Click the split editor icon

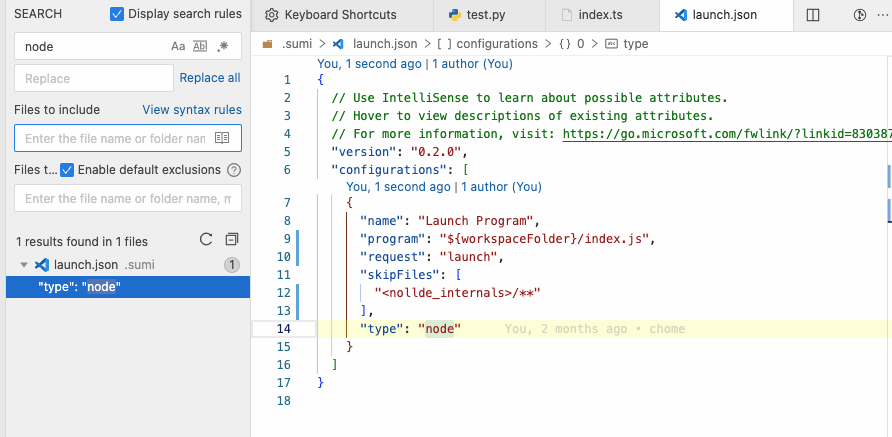coord(813,15)
